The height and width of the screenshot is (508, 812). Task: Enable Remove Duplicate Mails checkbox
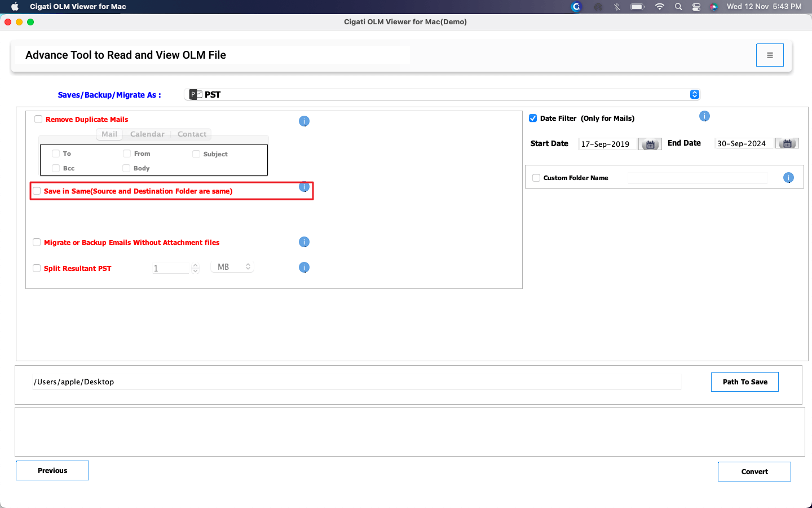click(38, 119)
